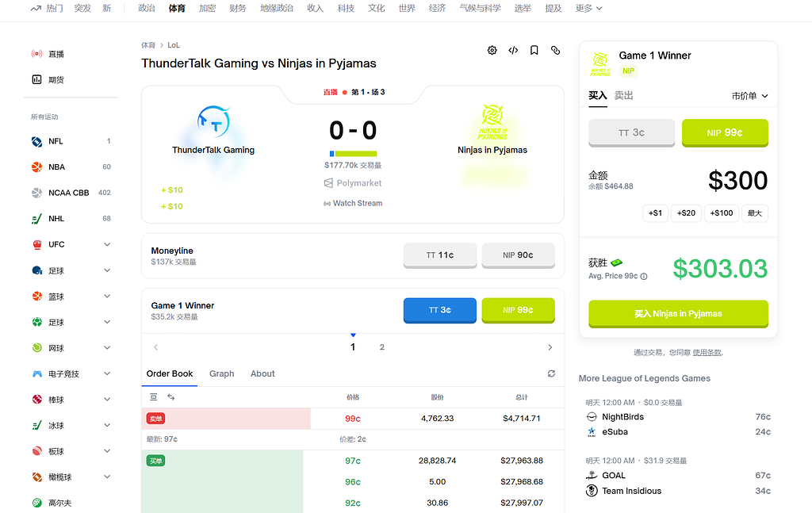Open the futures chart icon in sidebar

(36, 79)
